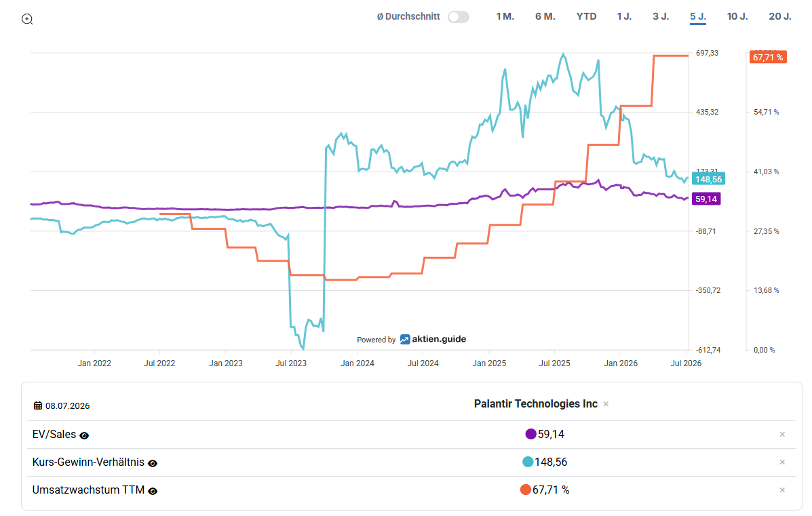Click the -612,74 axis value
This screenshot has width=812, height=516.
click(x=708, y=351)
